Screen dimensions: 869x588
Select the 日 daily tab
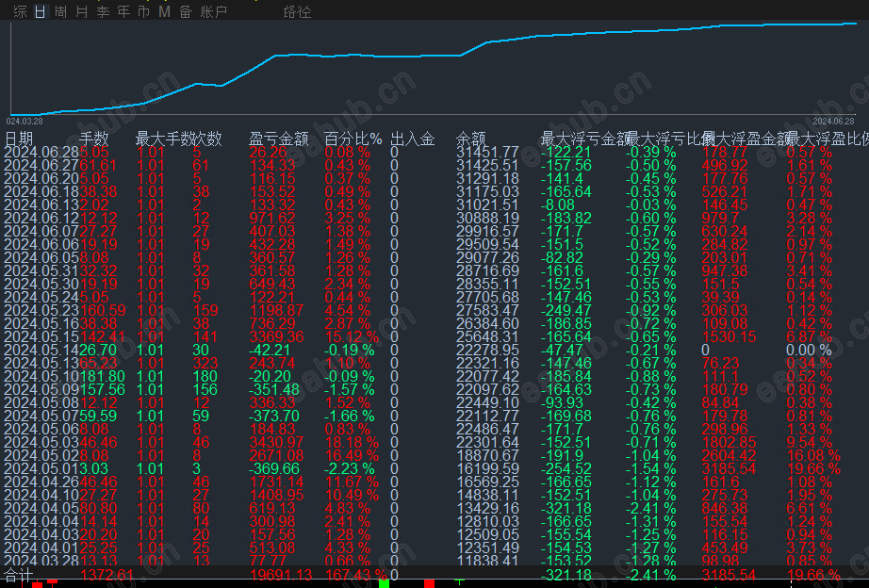[40, 11]
